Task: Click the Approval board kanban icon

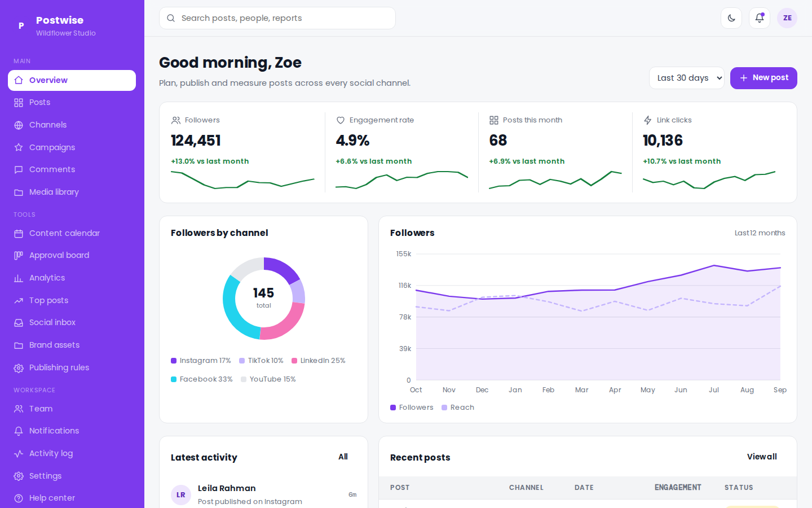Action: [x=19, y=256]
